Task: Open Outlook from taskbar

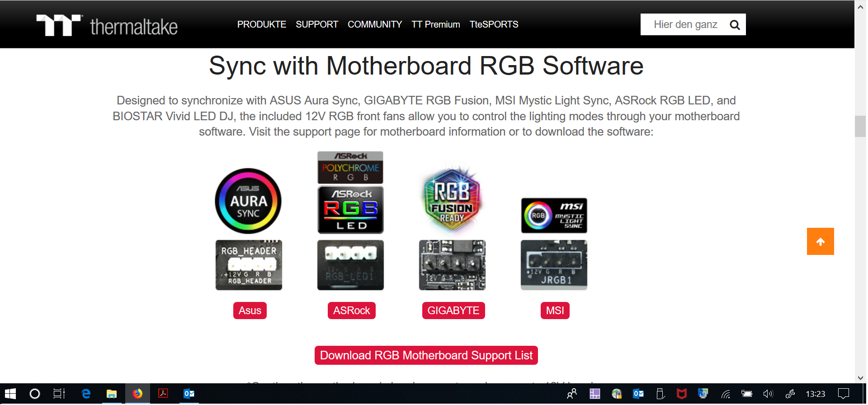Action: (x=189, y=394)
